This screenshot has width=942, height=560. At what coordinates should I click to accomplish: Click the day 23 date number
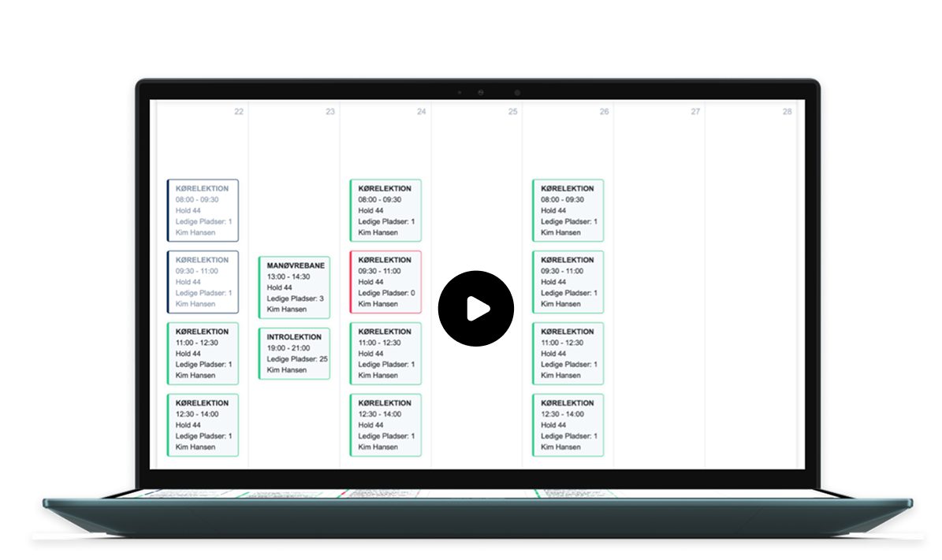tap(330, 112)
